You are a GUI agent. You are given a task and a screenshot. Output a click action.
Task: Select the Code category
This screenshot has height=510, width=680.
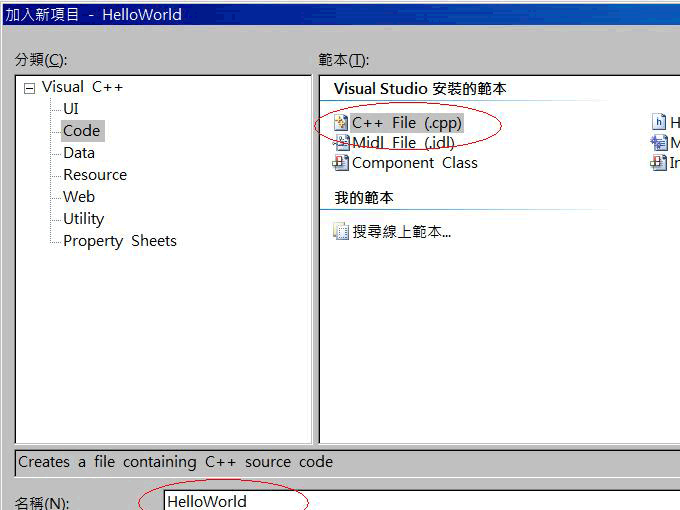82,131
